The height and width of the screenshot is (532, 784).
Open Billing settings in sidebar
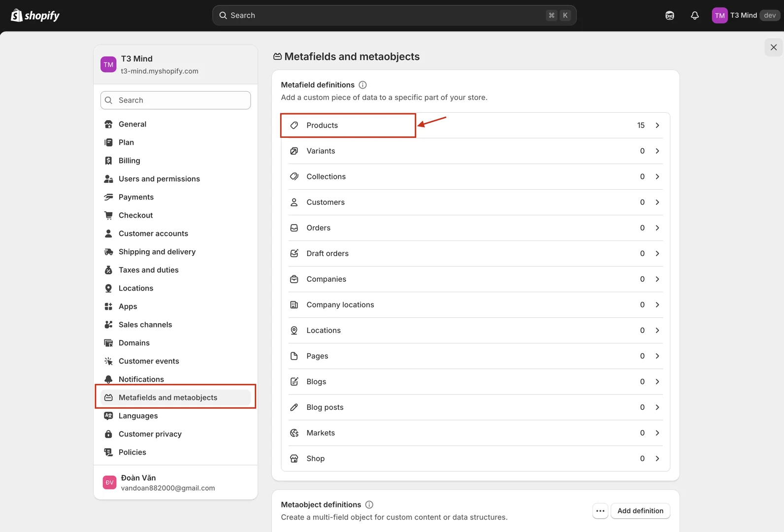pyautogui.click(x=175, y=161)
